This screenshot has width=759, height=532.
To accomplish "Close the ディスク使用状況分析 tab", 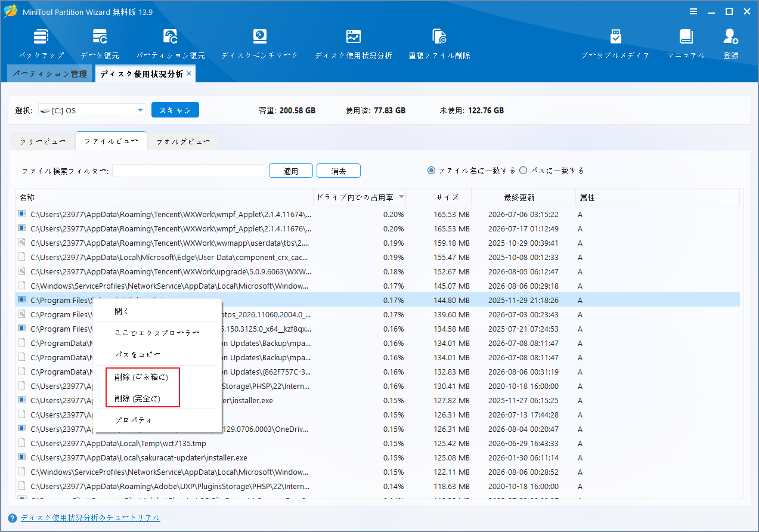I will (x=189, y=73).
